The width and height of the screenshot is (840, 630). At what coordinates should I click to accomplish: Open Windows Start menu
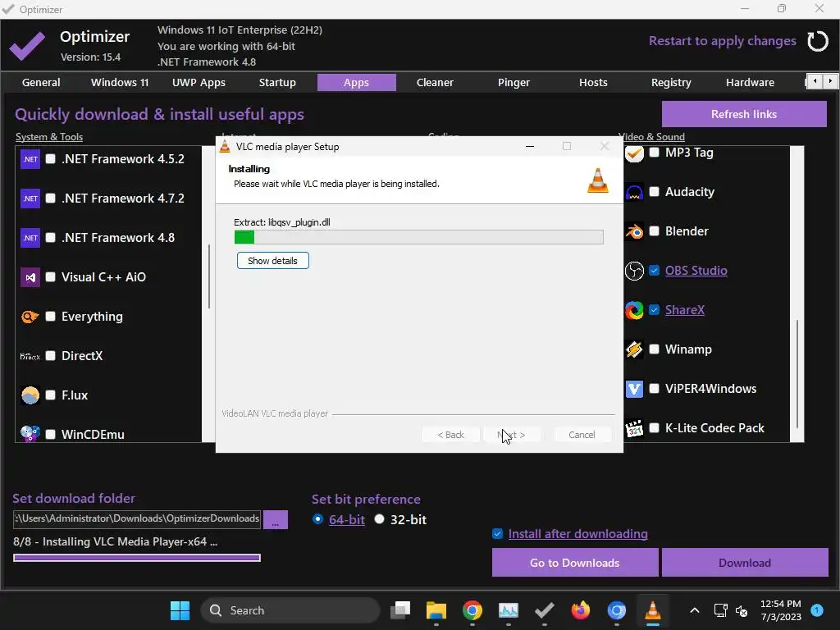pyautogui.click(x=180, y=610)
